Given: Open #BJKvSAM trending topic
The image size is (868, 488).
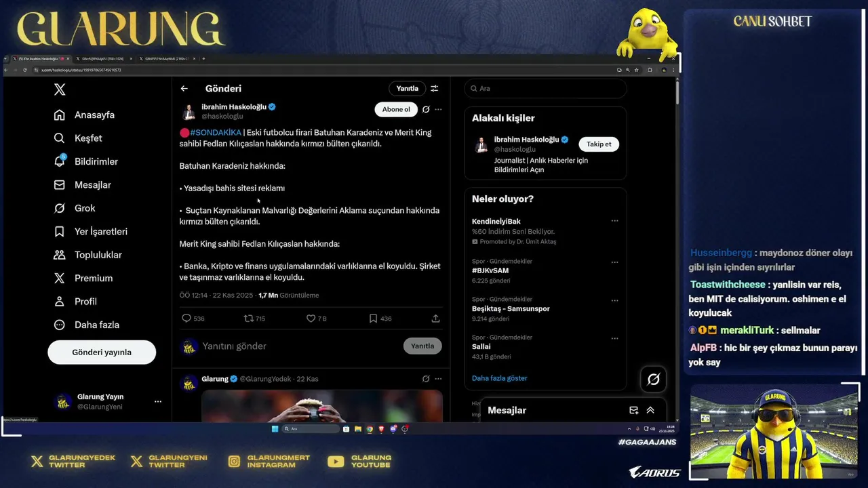Looking at the screenshot, I should (490, 270).
